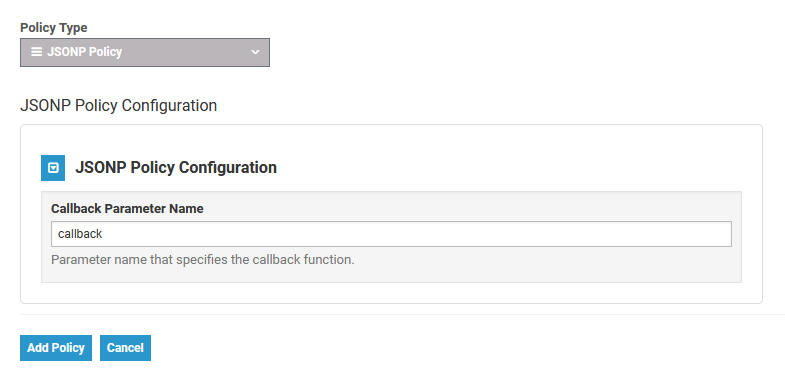The width and height of the screenshot is (785, 380).
Task: Collapse the JSONP Policy Configuration panel icon
Action: point(53,168)
